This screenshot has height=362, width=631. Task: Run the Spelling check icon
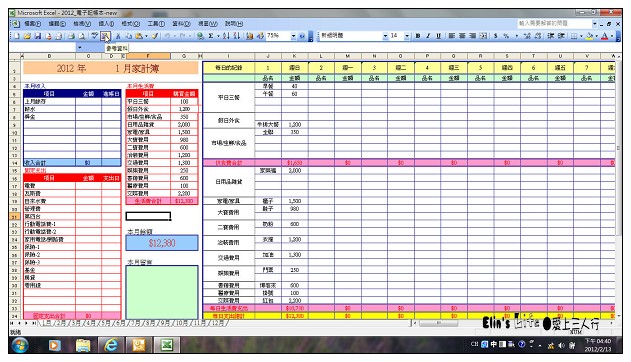pyautogui.click(x=94, y=36)
